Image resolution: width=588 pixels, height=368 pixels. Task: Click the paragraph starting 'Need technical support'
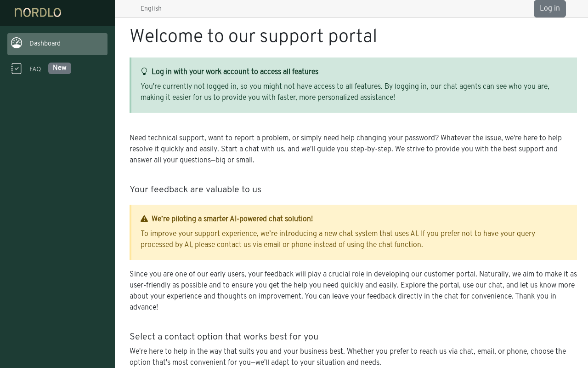tap(345, 149)
